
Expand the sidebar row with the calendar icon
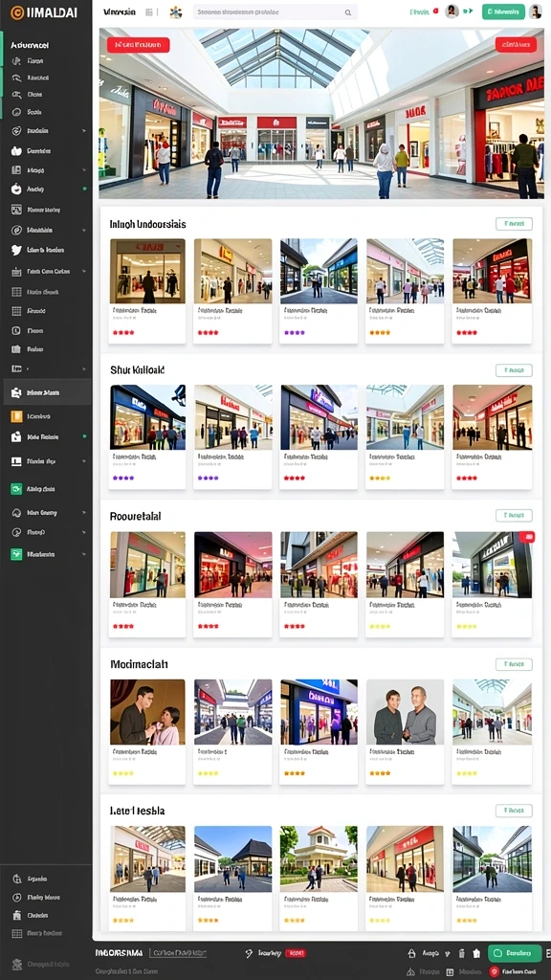click(84, 271)
